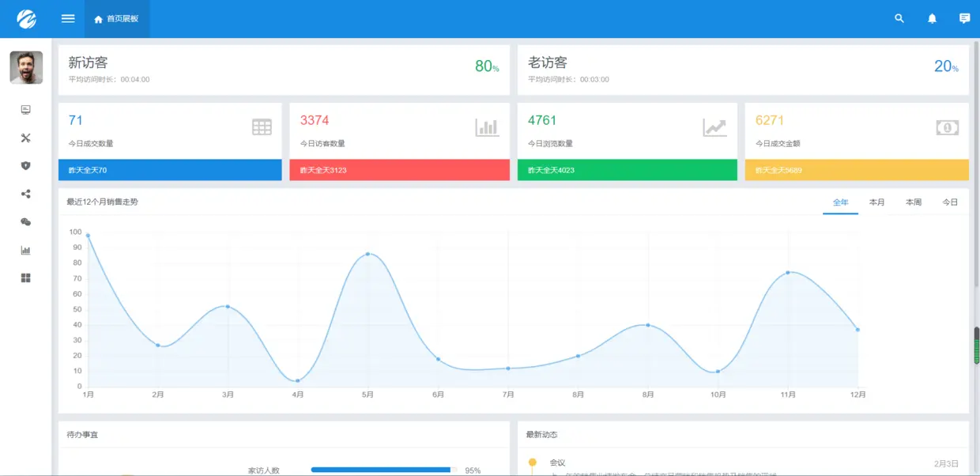The width and height of the screenshot is (980, 476).
Task: Select the 本月 chart tab
Action: [876, 202]
